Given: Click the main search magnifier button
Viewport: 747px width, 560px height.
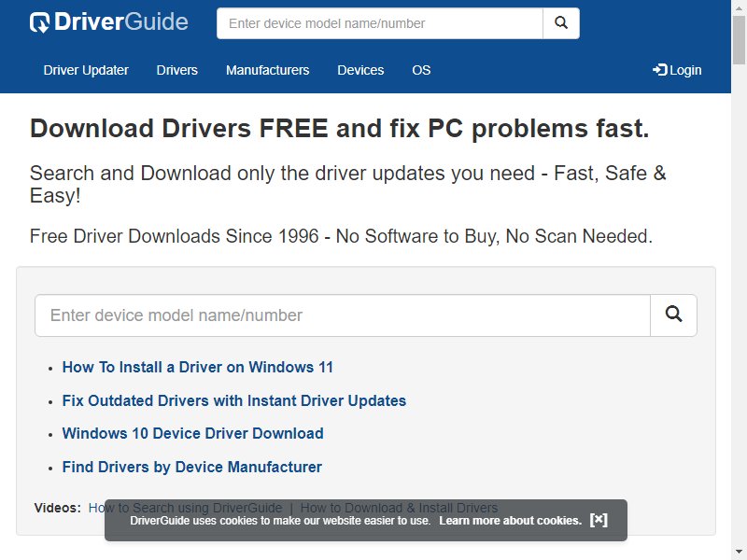Looking at the screenshot, I should pos(673,315).
